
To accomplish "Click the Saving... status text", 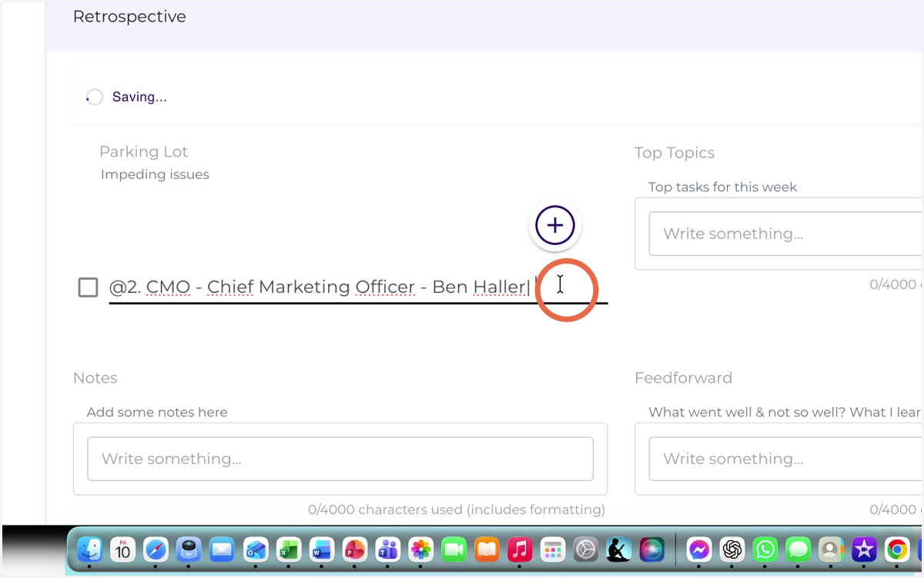I will point(139,97).
